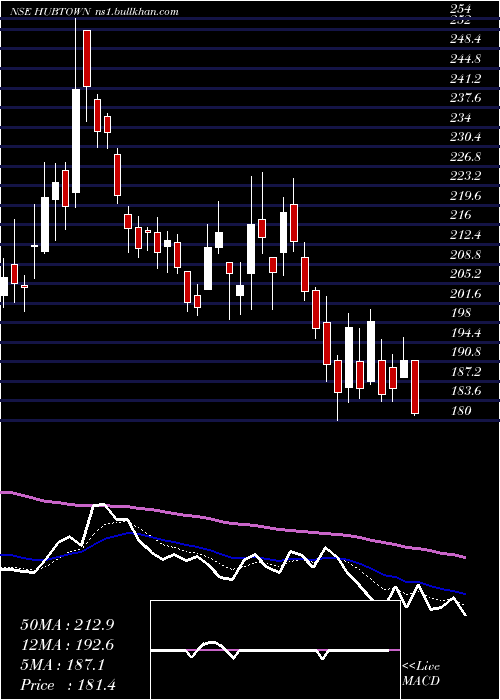Select the 234 price axis label
The width and height of the screenshot is (500, 700).
(x=460, y=117)
